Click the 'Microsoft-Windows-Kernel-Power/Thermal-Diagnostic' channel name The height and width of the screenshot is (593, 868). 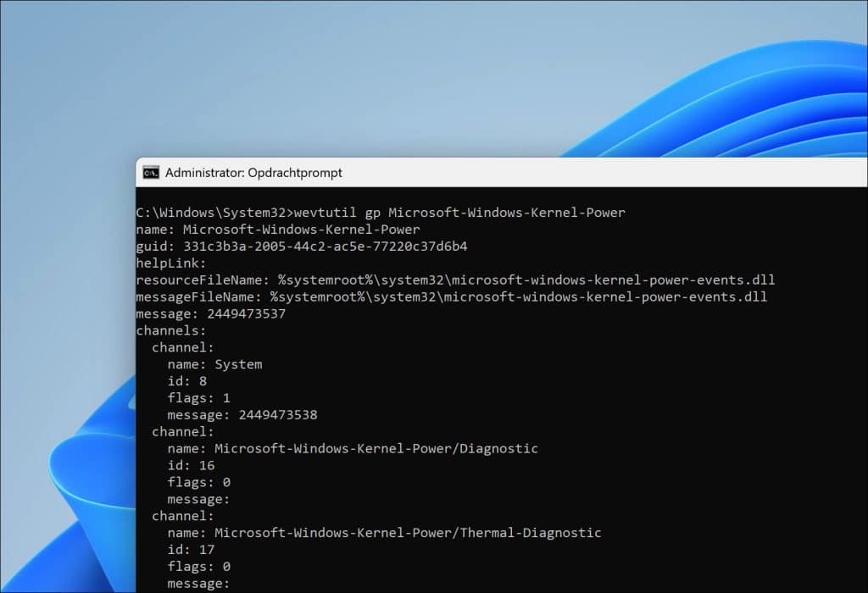point(408,533)
